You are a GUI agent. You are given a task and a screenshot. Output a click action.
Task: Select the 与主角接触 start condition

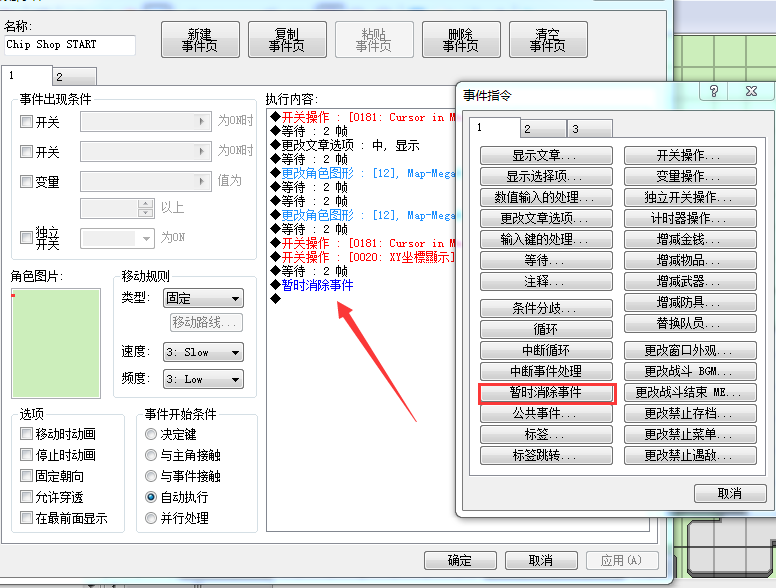point(151,455)
